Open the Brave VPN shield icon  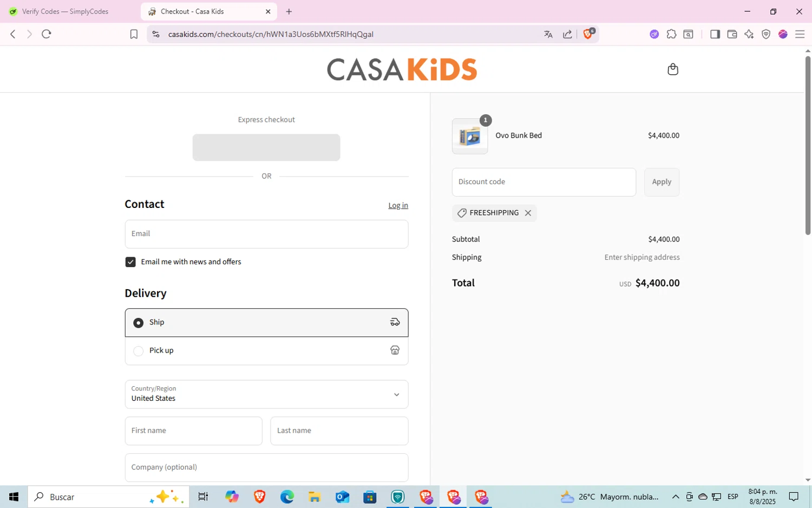(x=766, y=34)
